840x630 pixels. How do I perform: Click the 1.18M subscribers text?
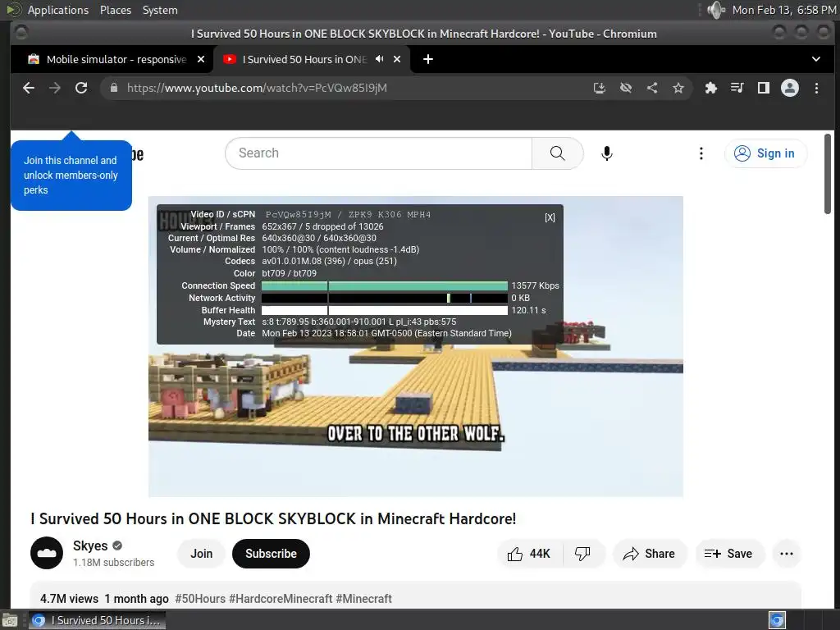click(x=113, y=563)
